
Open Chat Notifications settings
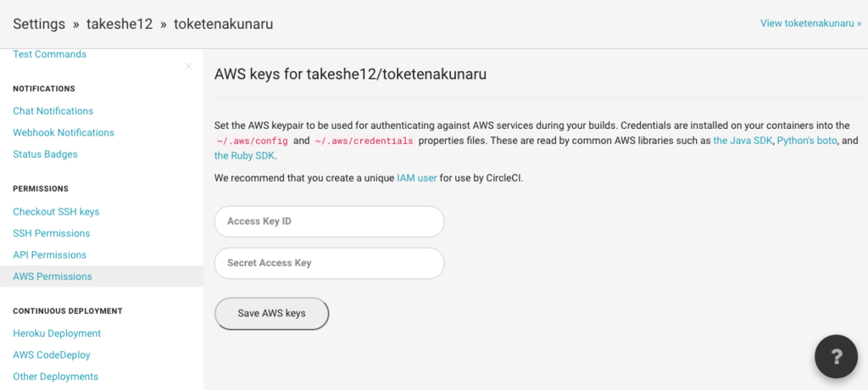point(53,111)
